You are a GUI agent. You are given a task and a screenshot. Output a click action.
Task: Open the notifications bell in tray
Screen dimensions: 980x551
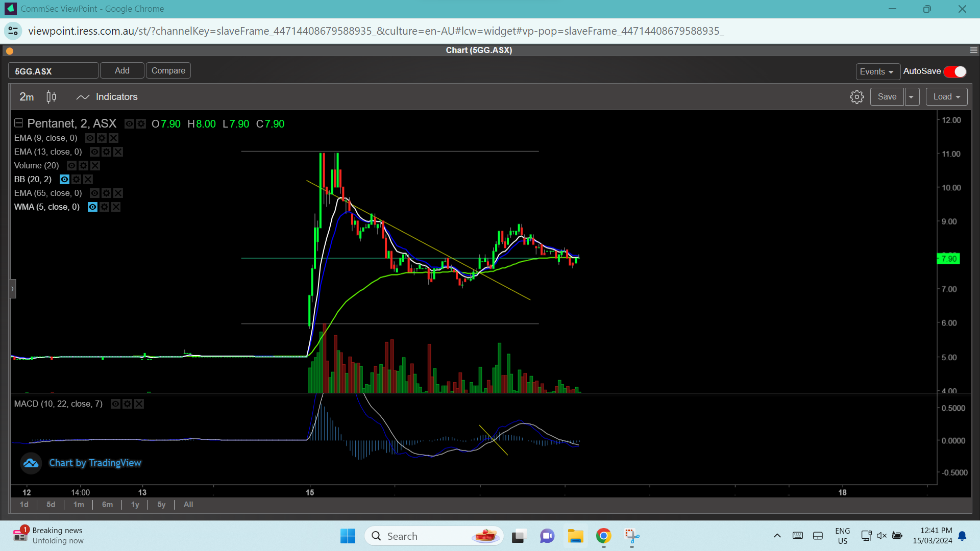(962, 536)
